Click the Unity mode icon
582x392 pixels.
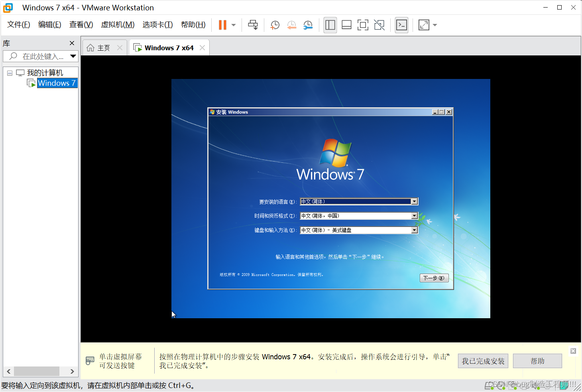[x=379, y=25]
